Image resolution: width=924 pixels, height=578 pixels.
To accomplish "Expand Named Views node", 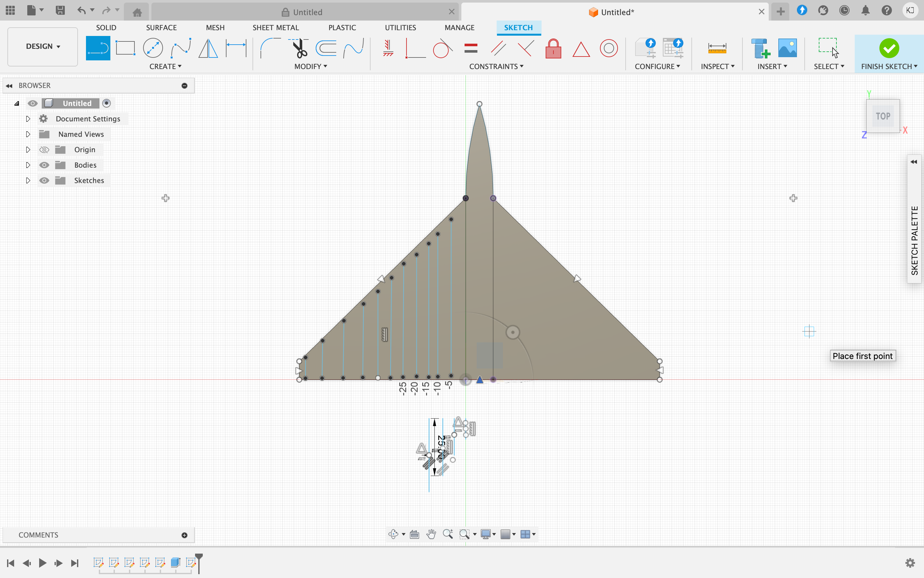I will tap(28, 134).
